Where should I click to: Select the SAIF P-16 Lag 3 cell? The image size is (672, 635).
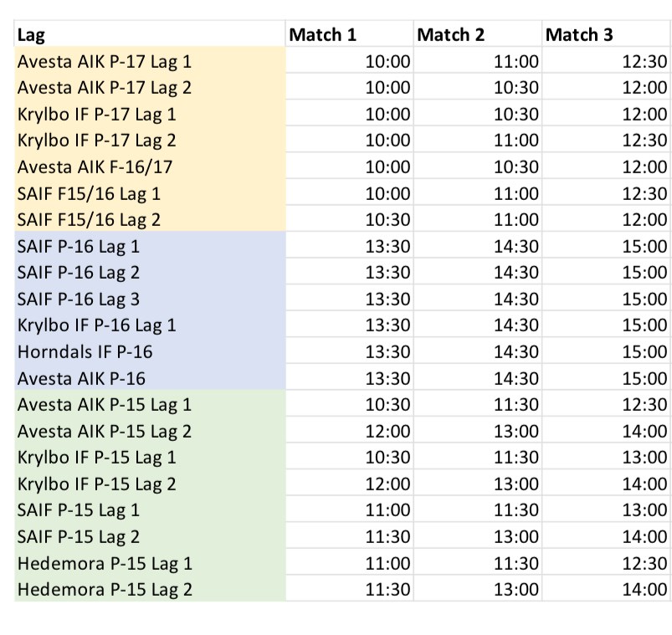[x=151, y=300]
